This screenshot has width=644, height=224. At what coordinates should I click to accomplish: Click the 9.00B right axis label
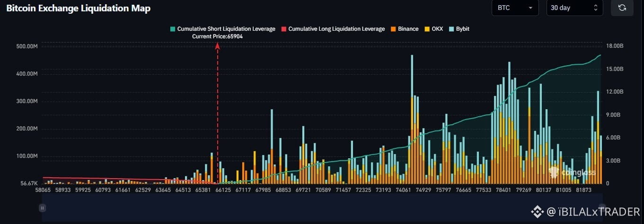(x=612, y=115)
